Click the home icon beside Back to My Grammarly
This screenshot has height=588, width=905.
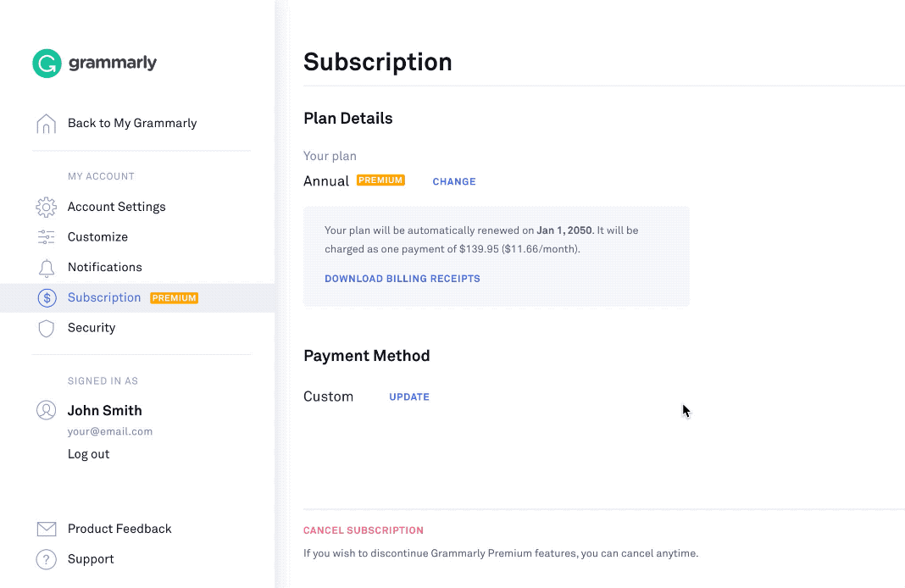tap(47, 124)
